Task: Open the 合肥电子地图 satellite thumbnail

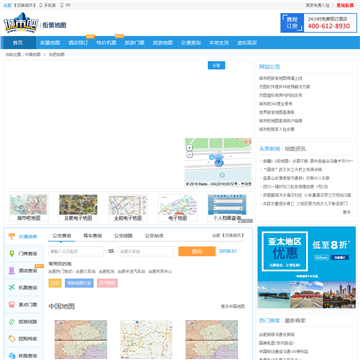Action: pos(78,208)
